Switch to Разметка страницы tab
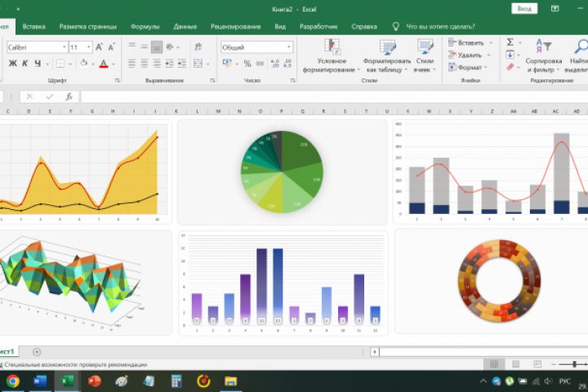This screenshot has height=392, width=588. [87, 27]
